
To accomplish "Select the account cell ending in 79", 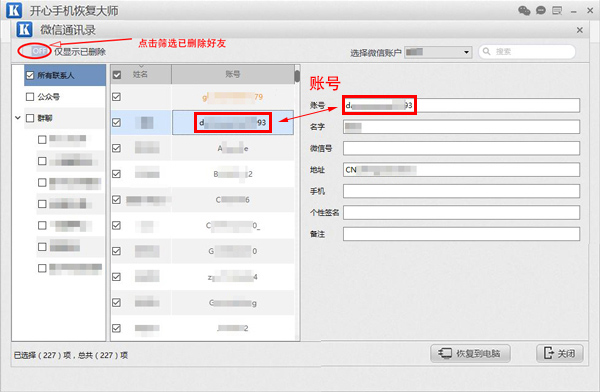I will pos(233,97).
